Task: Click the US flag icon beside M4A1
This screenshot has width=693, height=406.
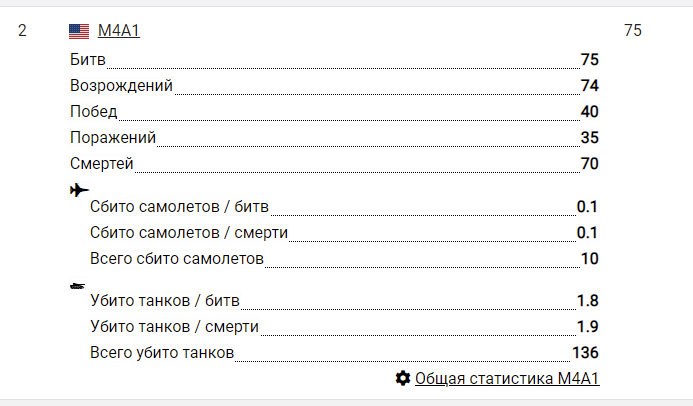Action: pyautogui.click(x=79, y=32)
